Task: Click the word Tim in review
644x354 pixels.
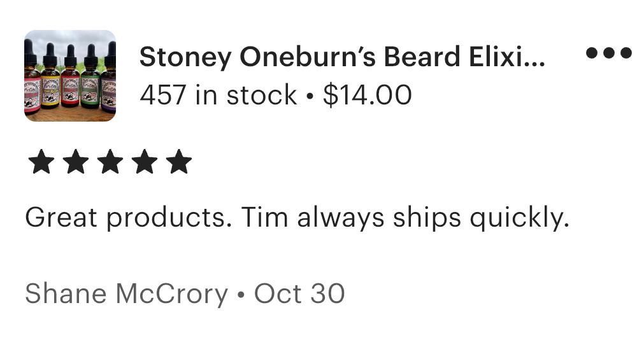Action: tap(264, 216)
